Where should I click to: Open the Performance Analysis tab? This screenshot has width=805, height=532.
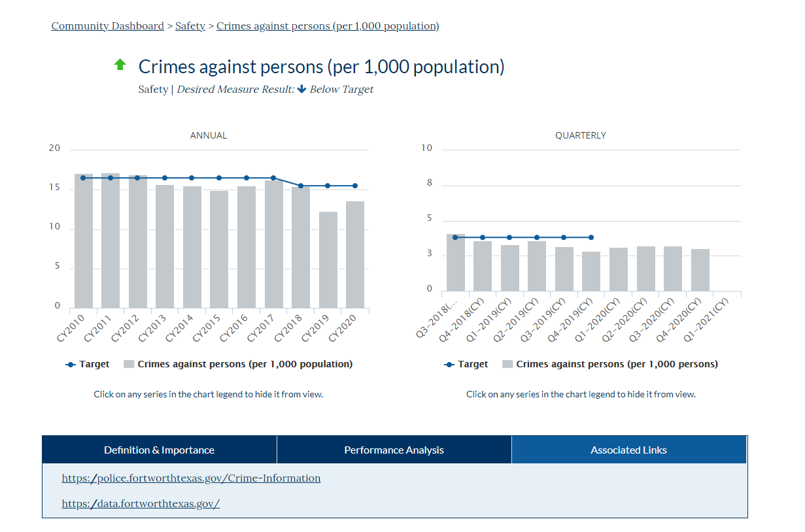click(x=394, y=450)
